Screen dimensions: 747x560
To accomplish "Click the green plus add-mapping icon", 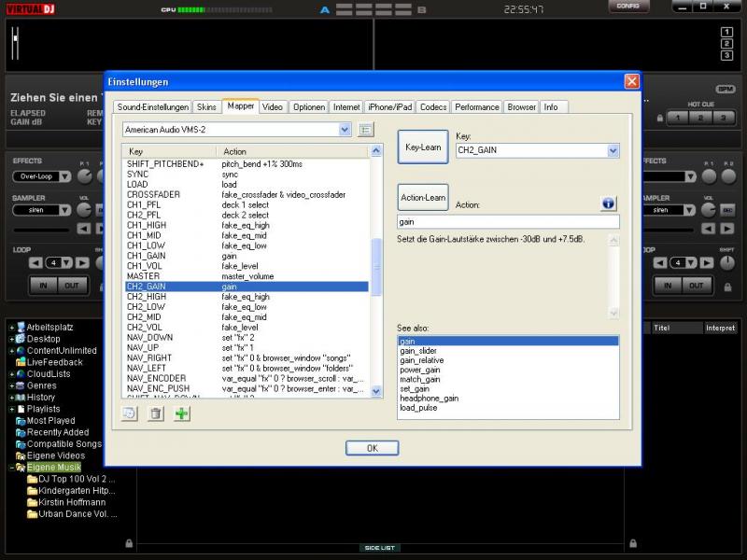I will (182, 413).
